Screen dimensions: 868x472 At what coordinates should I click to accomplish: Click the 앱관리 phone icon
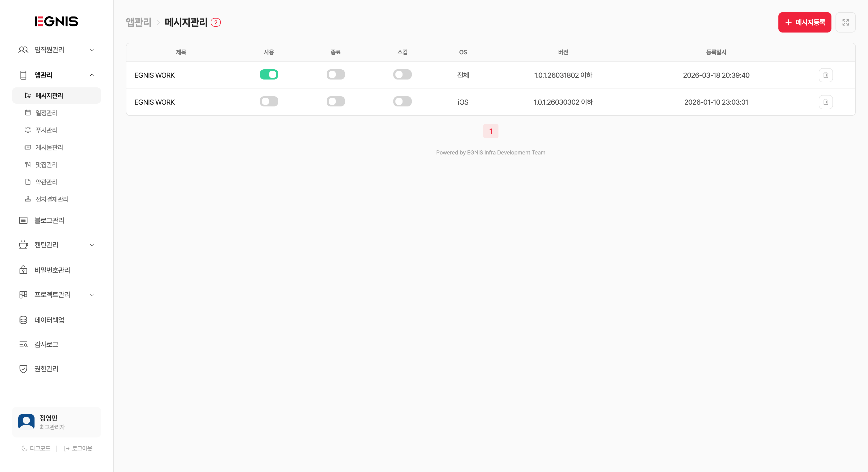click(23, 75)
